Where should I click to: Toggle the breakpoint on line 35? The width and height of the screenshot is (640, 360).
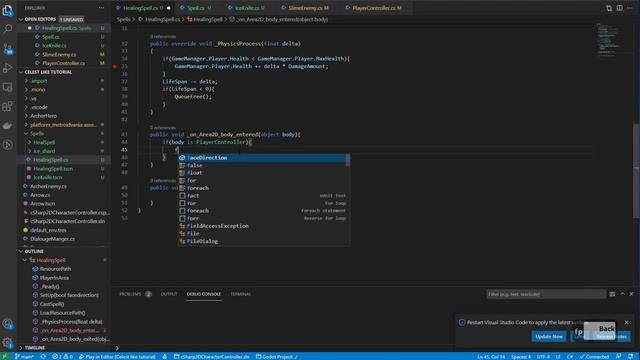pos(115,66)
